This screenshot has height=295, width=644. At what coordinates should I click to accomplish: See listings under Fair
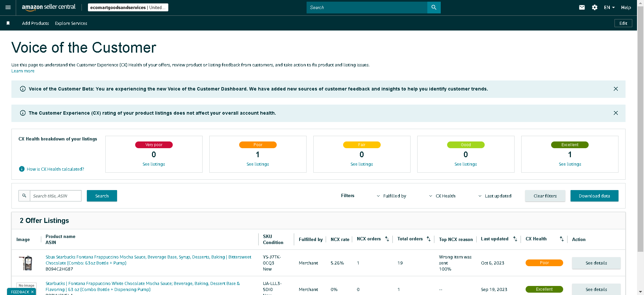tap(362, 164)
